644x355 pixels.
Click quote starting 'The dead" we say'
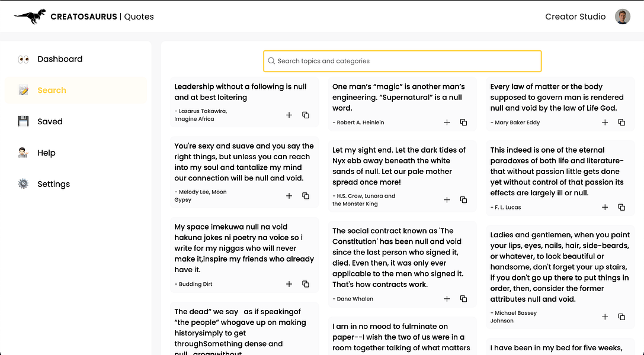click(240, 331)
